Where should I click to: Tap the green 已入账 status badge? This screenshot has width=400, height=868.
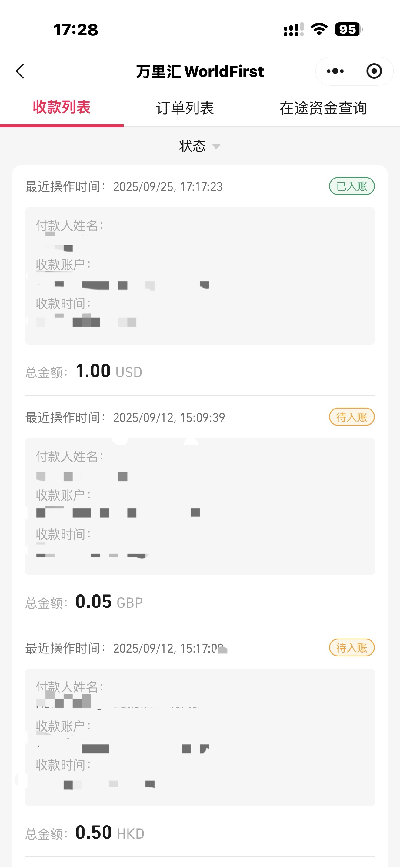tap(352, 186)
